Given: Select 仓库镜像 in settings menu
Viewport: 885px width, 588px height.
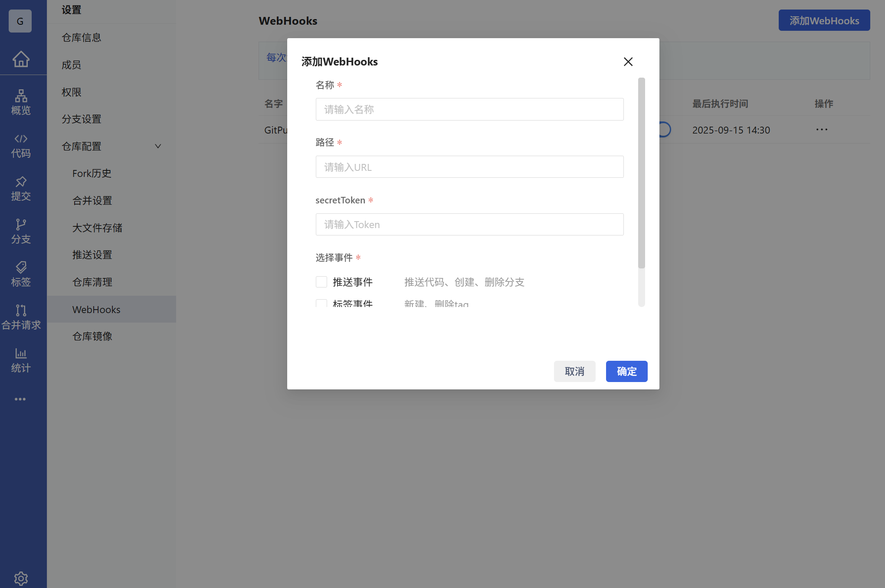Looking at the screenshot, I should tap(92, 336).
